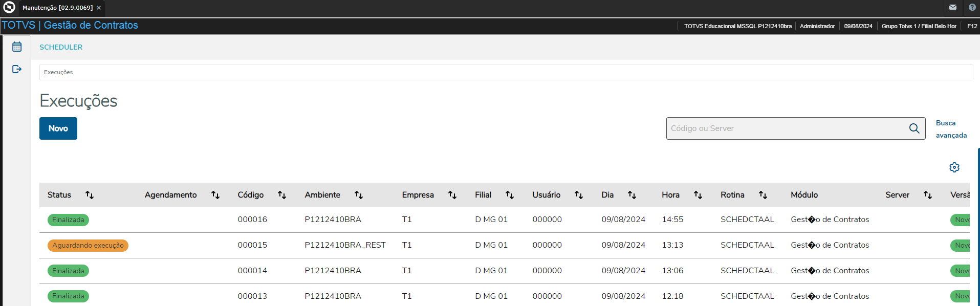980x306 pixels.
Task: Open the table settings gear icon
Action: tap(954, 167)
